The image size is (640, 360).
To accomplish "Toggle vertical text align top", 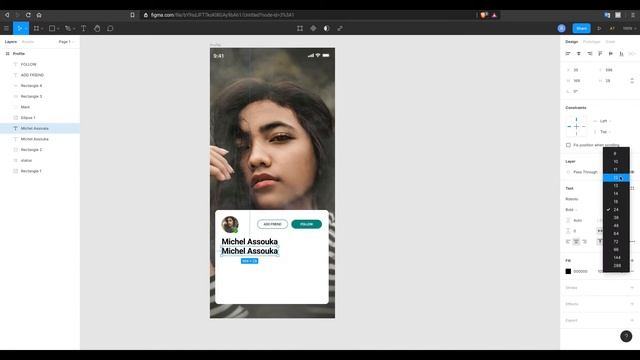I will click(600, 242).
